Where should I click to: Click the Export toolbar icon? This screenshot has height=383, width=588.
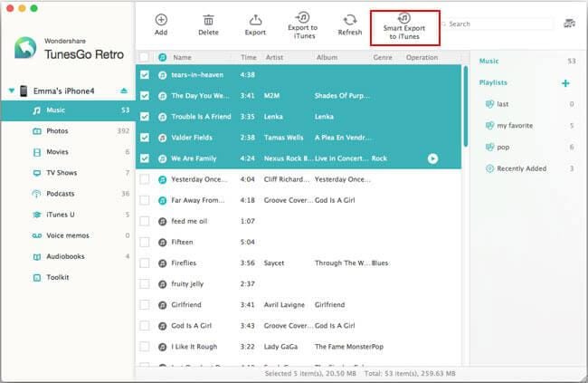(255, 20)
